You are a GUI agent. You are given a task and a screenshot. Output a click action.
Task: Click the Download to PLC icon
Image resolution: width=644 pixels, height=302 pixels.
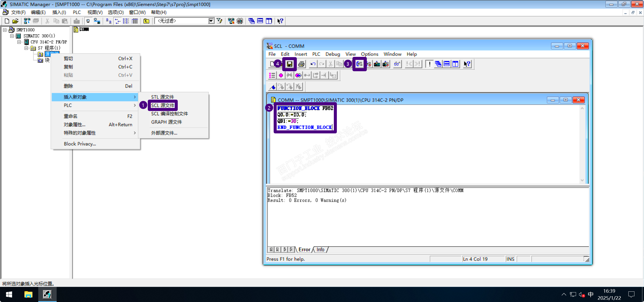tap(377, 64)
